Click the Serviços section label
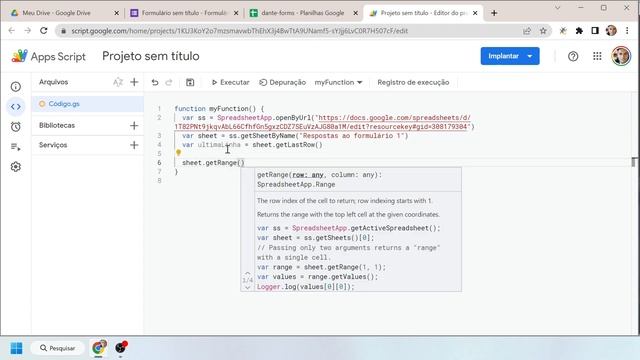640x360 pixels. point(53,145)
